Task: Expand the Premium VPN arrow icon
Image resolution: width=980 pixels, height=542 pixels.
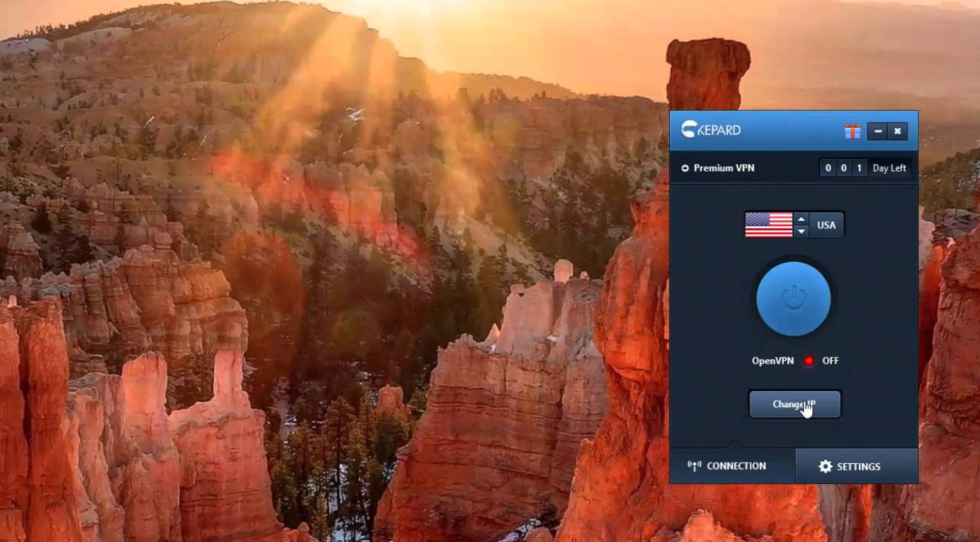Action: [x=685, y=168]
